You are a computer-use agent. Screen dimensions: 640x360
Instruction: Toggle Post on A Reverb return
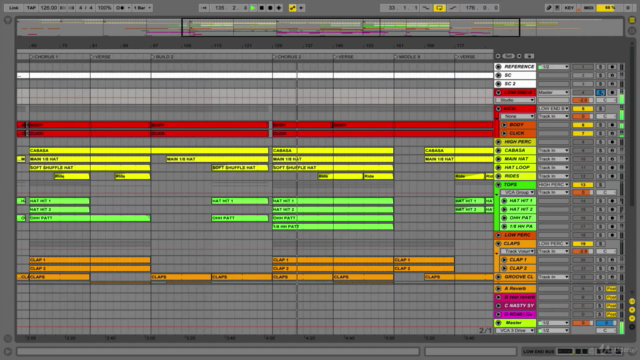coord(611,289)
